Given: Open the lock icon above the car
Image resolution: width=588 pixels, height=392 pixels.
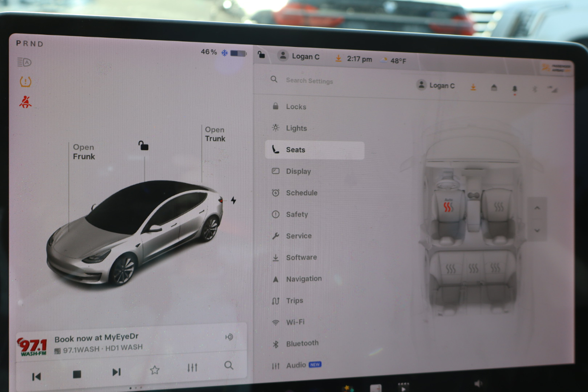Looking at the screenshot, I should [144, 145].
